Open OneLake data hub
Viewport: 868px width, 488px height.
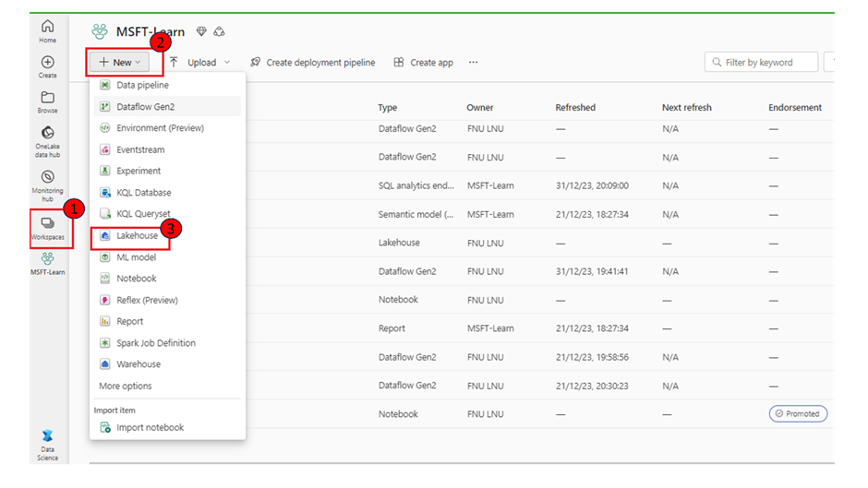click(x=48, y=142)
